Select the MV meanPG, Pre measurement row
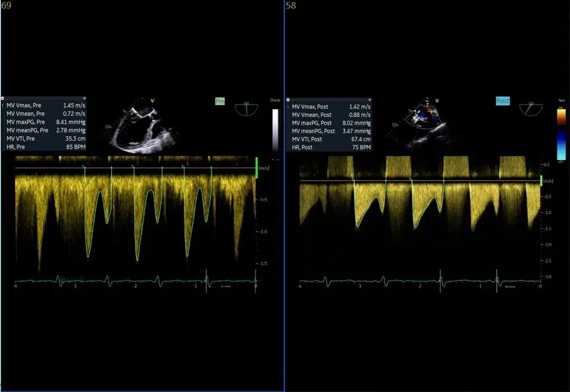570x392 pixels. tap(44, 130)
